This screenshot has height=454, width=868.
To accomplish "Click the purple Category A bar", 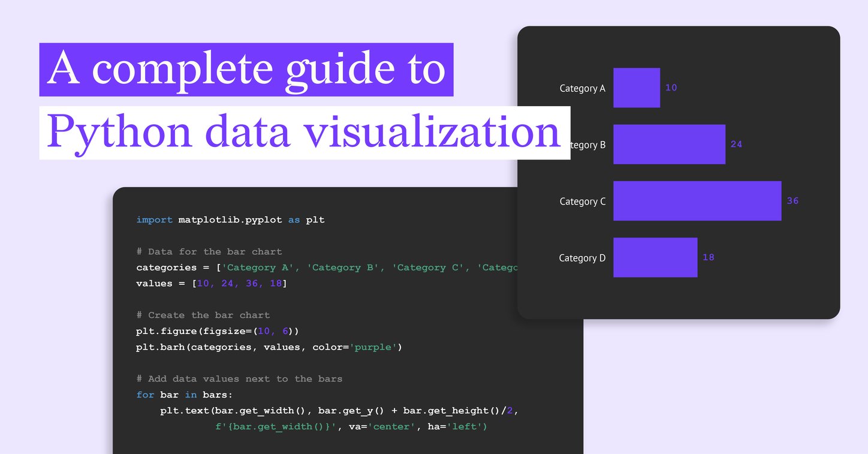I will [x=636, y=88].
